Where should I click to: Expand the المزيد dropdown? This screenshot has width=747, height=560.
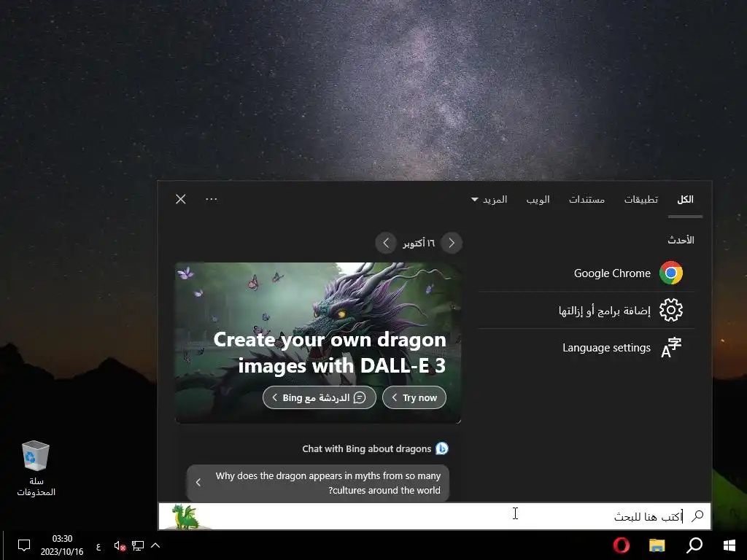pyautogui.click(x=489, y=200)
